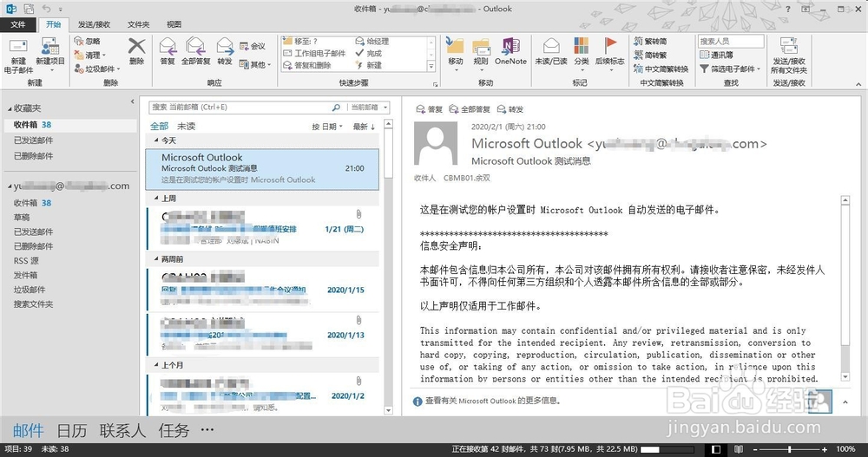The width and height of the screenshot is (868, 457).
Task: Open 当前邮箱 search scope dropdown
Action: pos(369,108)
